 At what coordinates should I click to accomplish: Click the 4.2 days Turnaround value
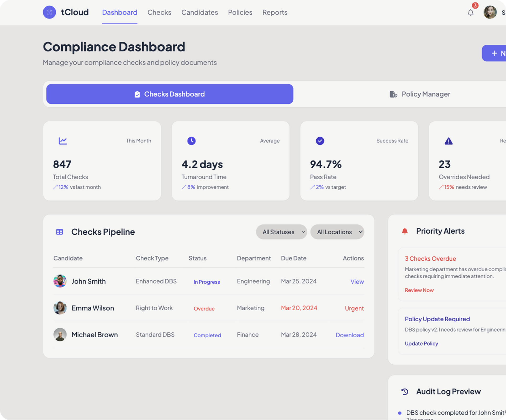(202, 164)
